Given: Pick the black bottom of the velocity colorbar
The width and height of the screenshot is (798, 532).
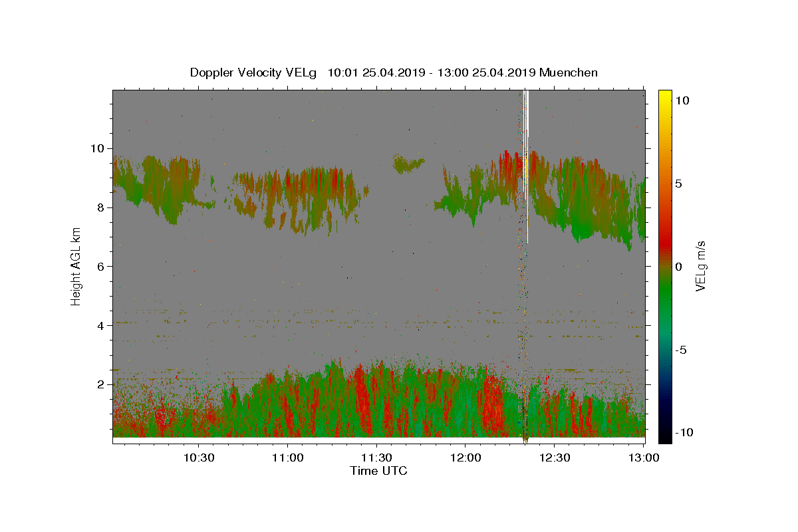Looking at the screenshot, I should point(664,436).
